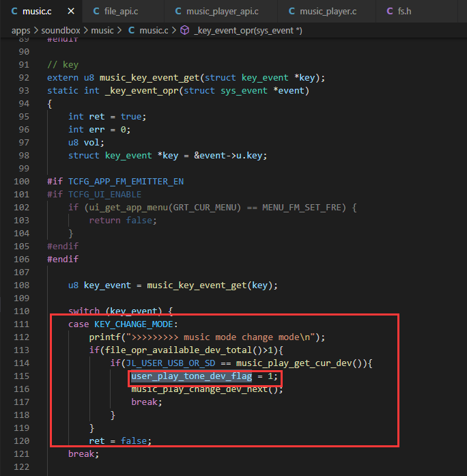Click JL_USER_USB_OR_SD on line 114
Image resolution: width=467 pixels, height=476 pixels.
170,363
